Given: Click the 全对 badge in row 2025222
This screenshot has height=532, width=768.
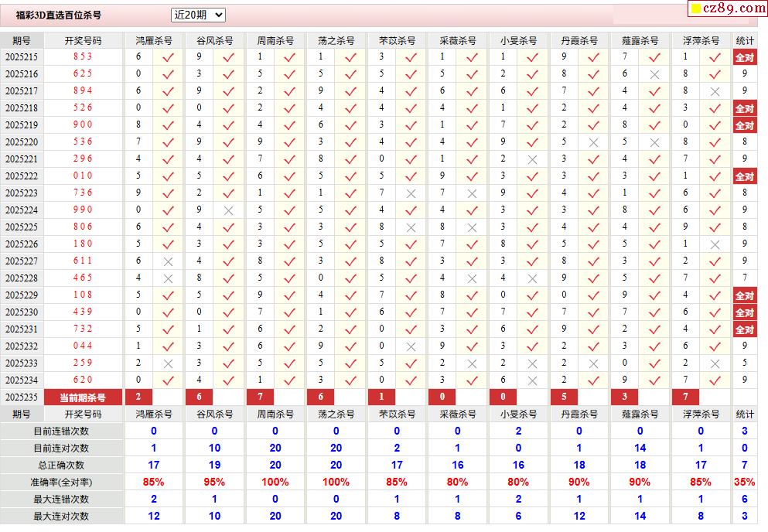Looking at the screenshot, I should pos(745,176).
